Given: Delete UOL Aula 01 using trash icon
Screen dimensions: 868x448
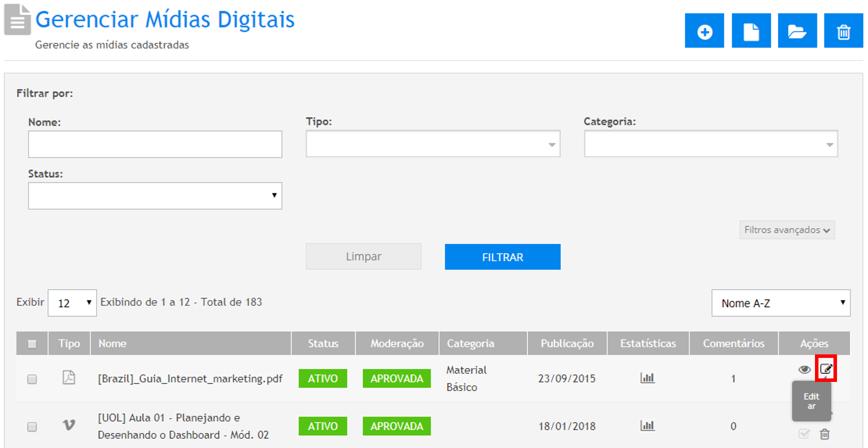Looking at the screenshot, I should point(824,434).
